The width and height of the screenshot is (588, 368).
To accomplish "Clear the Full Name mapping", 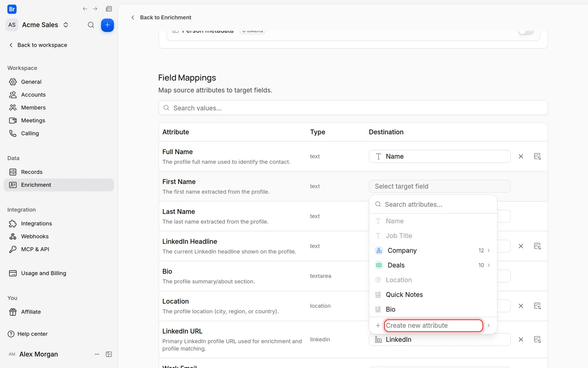I will coord(521,156).
